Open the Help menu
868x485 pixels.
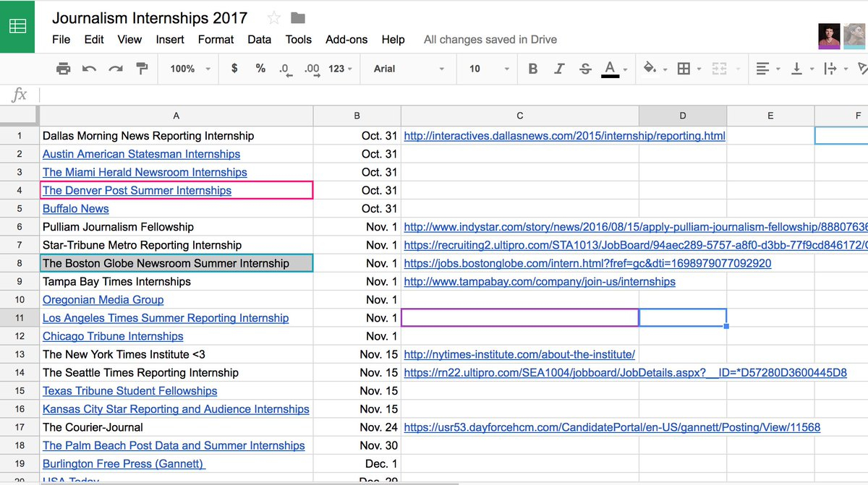click(x=393, y=40)
